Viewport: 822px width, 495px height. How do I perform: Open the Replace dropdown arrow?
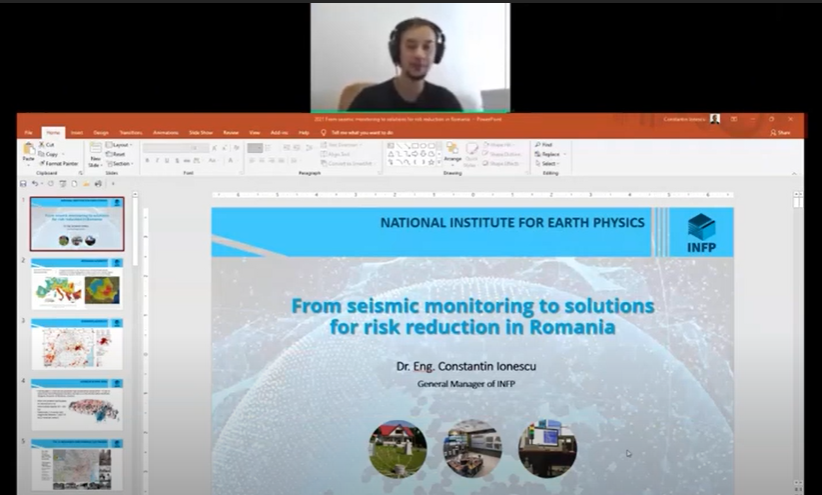coord(565,154)
